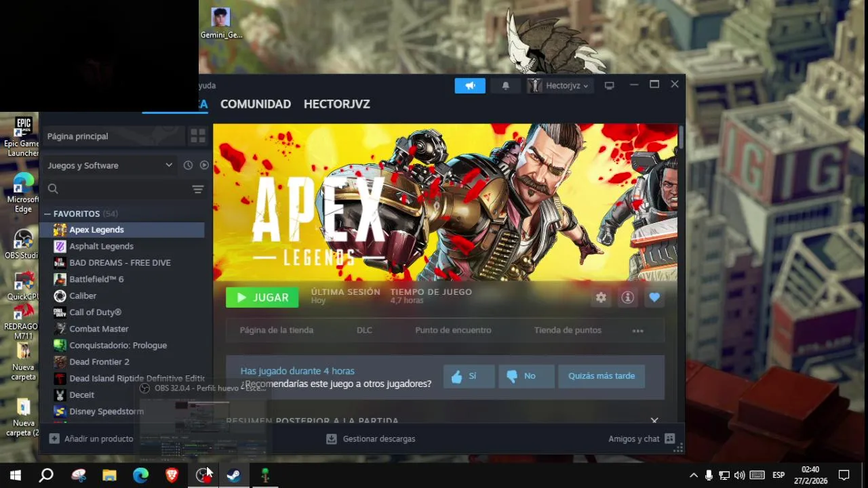Open the DLC tab
This screenshot has height=488, width=868.
tap(364, 330)
